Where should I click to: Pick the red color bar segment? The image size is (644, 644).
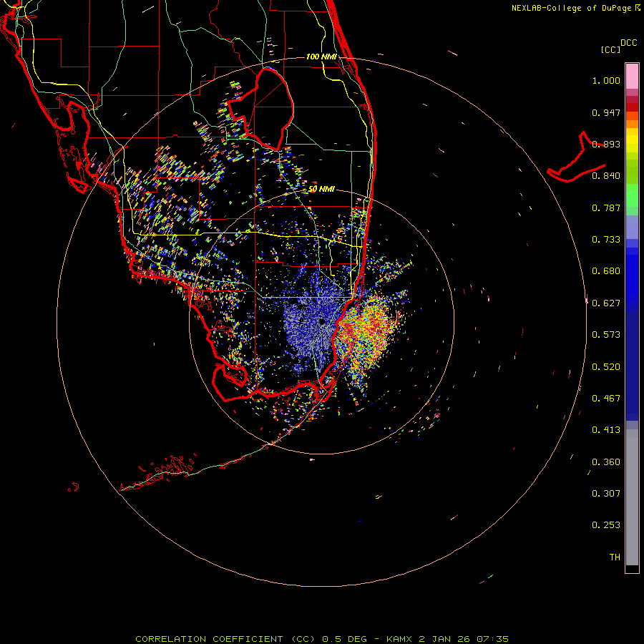632,107
